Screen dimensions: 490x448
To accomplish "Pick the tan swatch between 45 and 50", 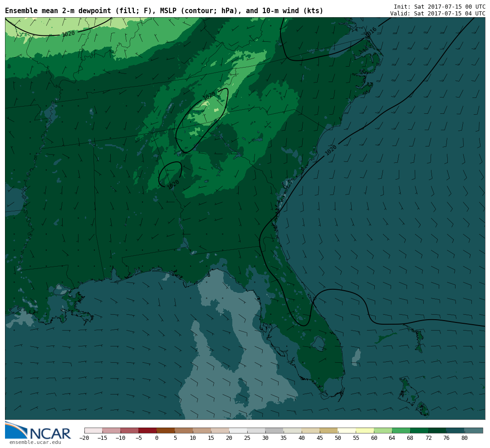I will point(329,430).
